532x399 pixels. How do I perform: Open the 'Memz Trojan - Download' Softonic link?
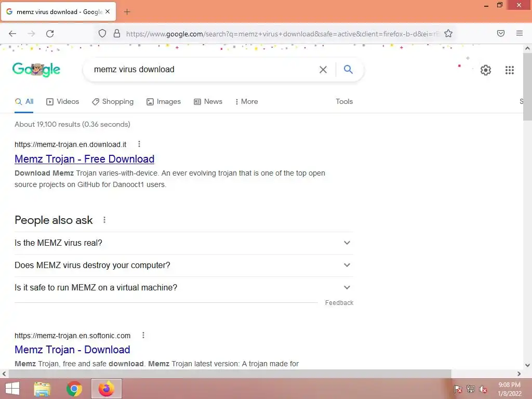tap(72, 350)
